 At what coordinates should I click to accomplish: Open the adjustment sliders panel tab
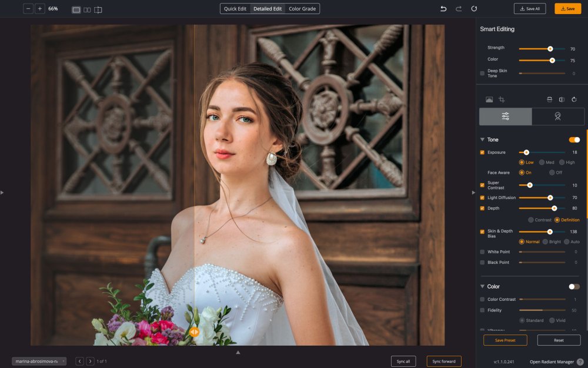click(506, 117)
